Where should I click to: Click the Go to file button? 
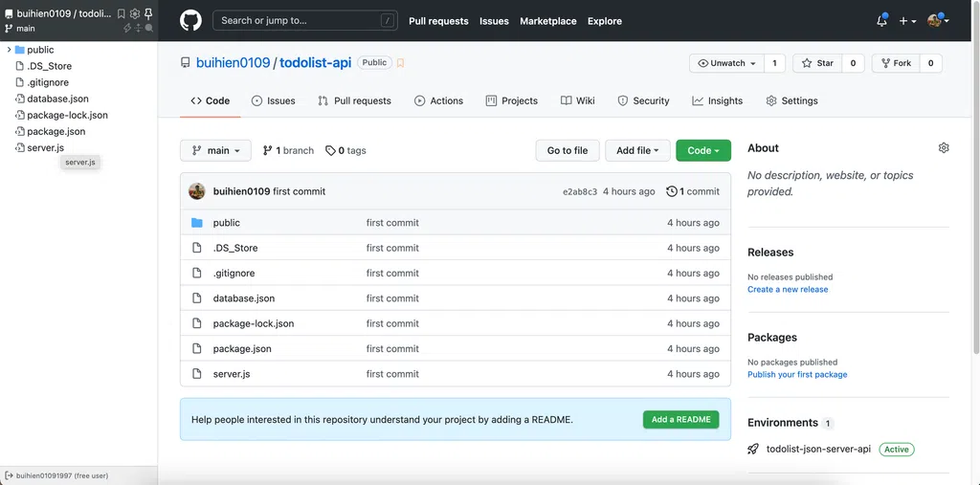[568, 150]
